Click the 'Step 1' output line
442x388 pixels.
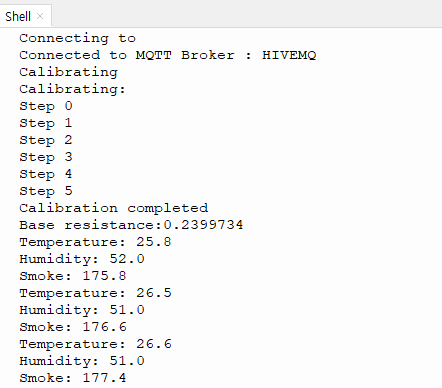point(46,123)
